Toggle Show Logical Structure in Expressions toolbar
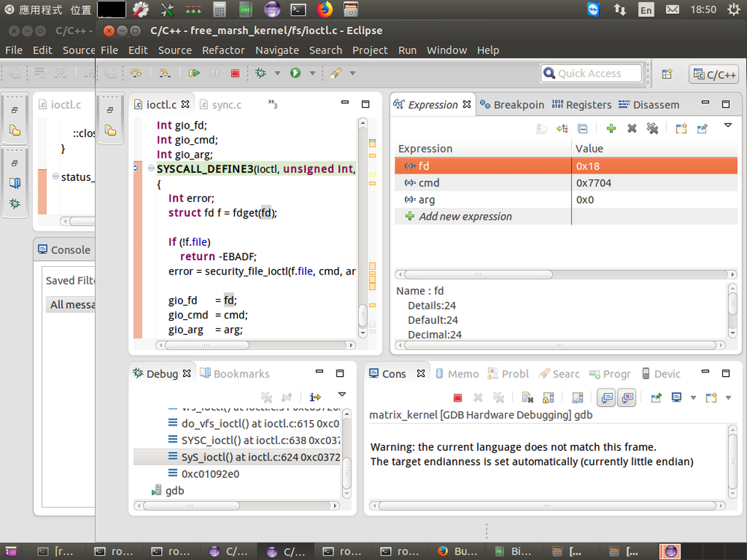Image resolution: width=747 pixels, height=560 pixels. point(562,128)
